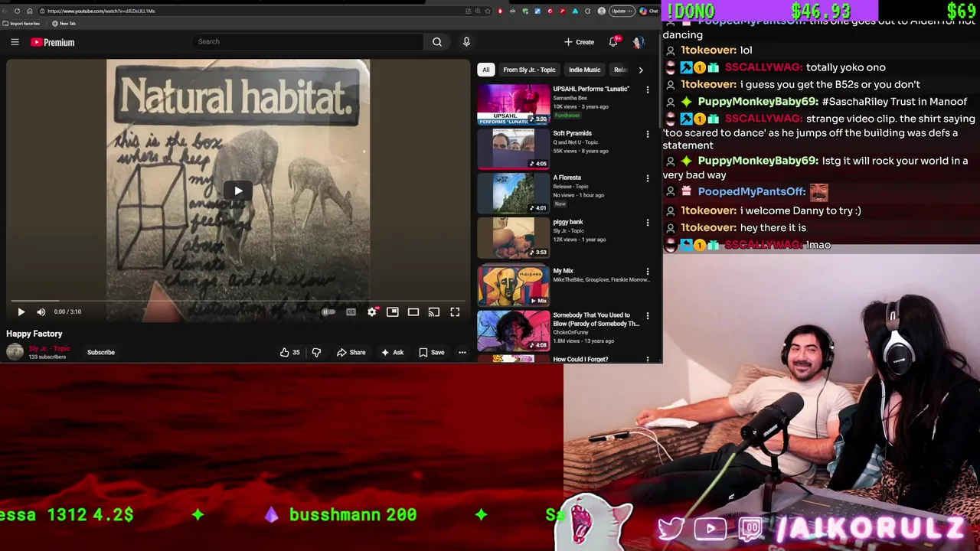980x551 pixels.
Task: Subscribe to Sly Jr. - Topic
Action: point(101,353)
